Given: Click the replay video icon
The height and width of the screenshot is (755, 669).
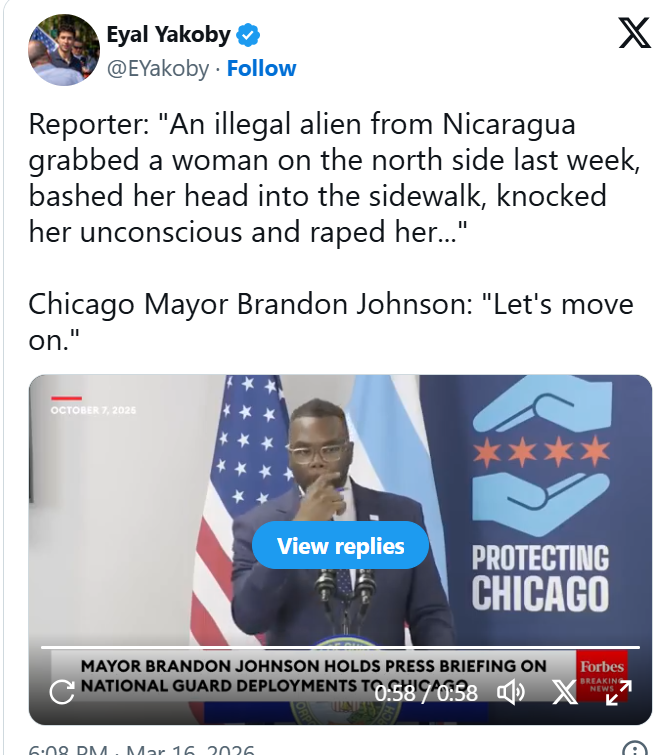Looking at the screenshot, I should pyautogui.click(x=62, y=692).
